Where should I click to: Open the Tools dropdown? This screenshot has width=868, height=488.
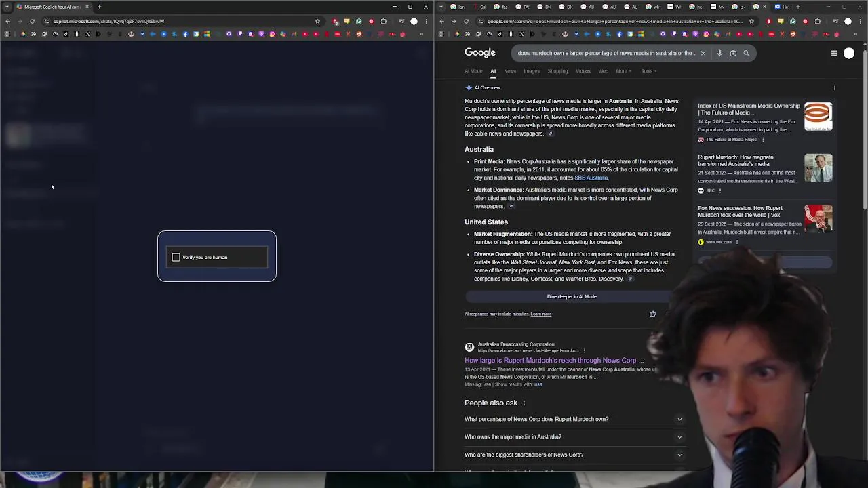click(649, 71)
